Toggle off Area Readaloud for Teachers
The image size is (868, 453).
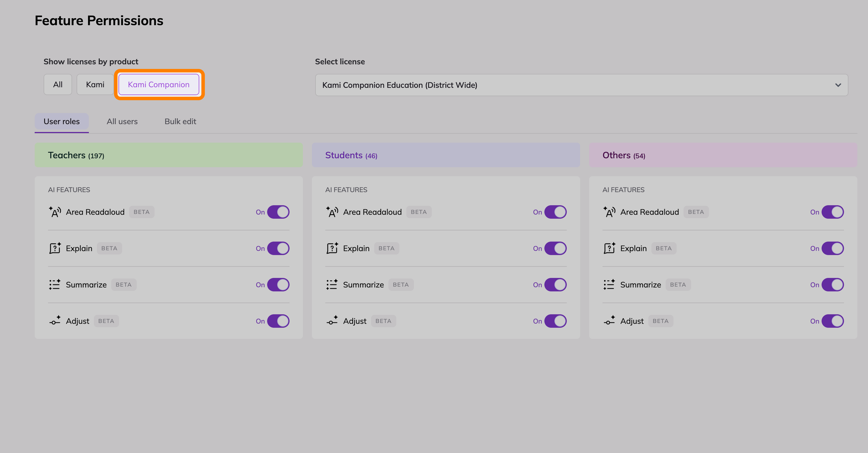tap(278, 212)
